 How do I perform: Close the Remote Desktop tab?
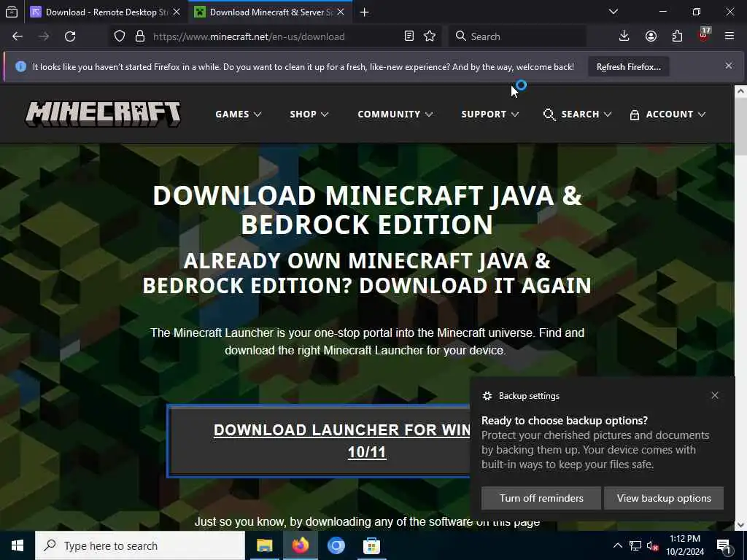point(177,12)
